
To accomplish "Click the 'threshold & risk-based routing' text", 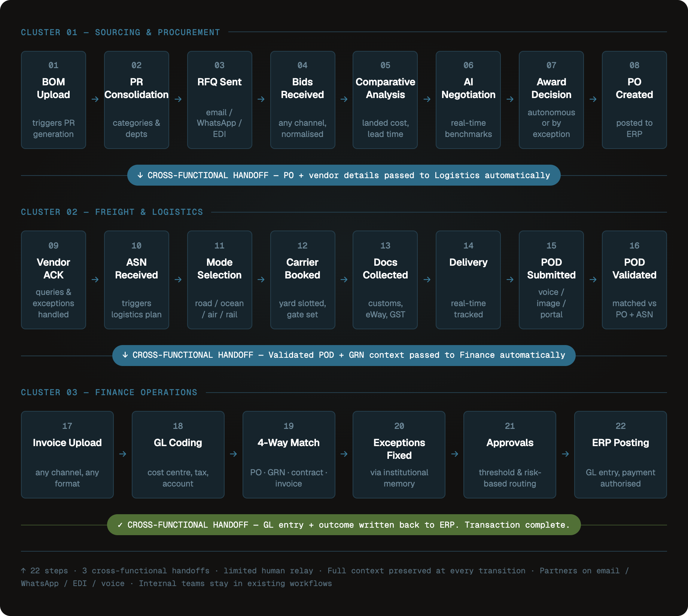I will tap(510, 478).
